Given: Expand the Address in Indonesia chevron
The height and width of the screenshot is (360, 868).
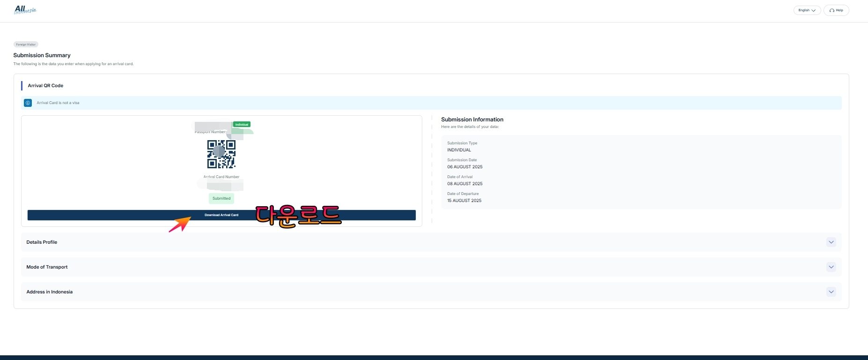Looking at the screenshot, I should pos(831,292).
